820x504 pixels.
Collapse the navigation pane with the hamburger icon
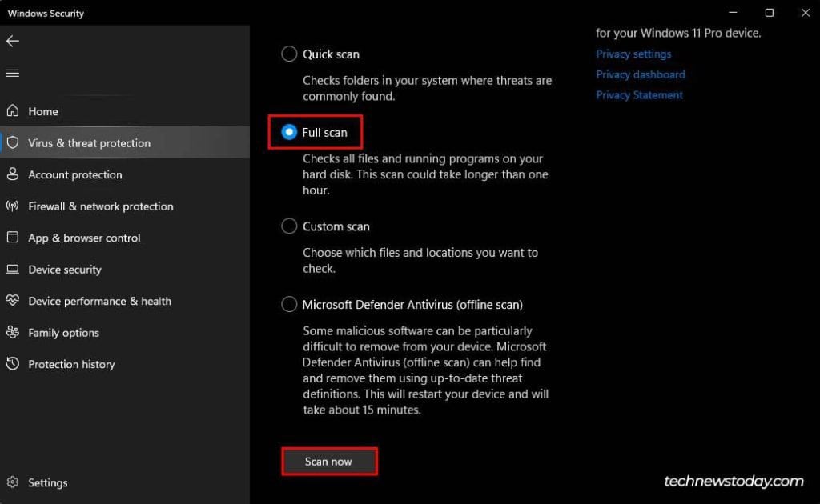click(x=14, y=73)
